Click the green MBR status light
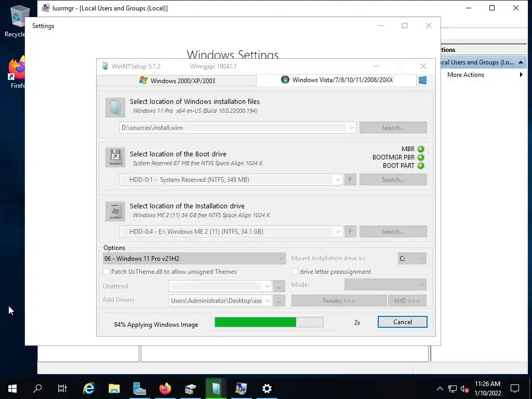The width and height of the screenshot is (532, 399). [x=421, y=149]
